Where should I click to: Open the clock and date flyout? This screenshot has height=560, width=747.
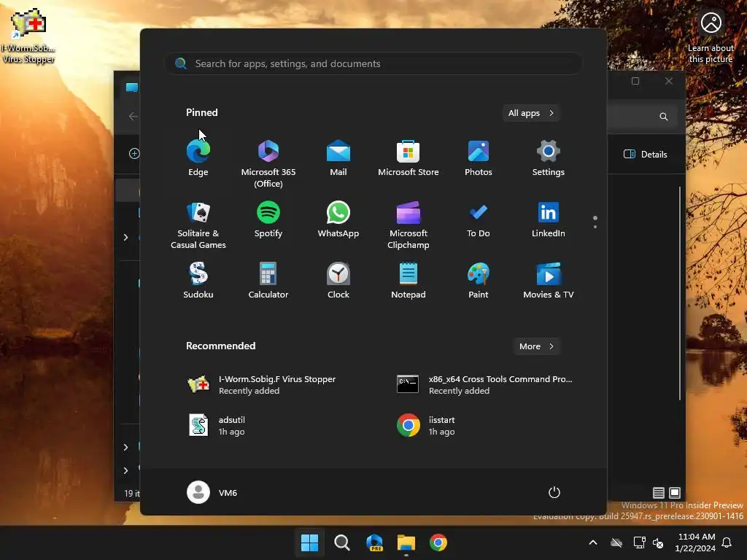click(695, 542)
